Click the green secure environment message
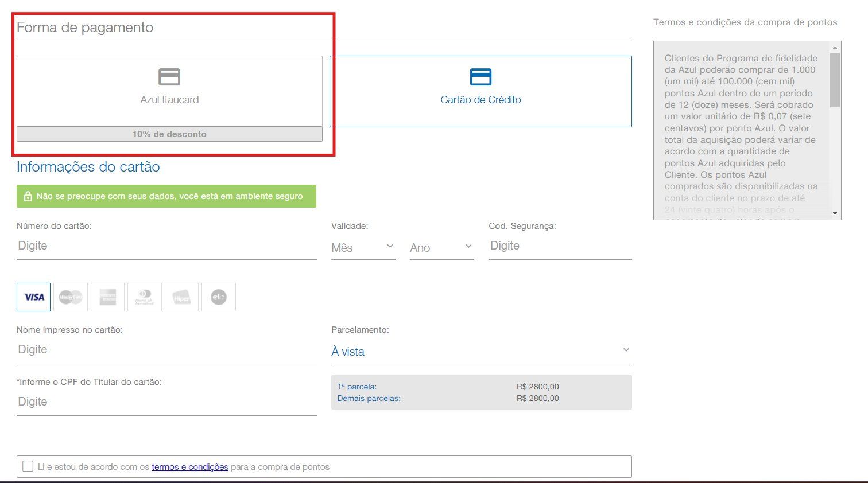868x483 pixels. click(166, 196)
